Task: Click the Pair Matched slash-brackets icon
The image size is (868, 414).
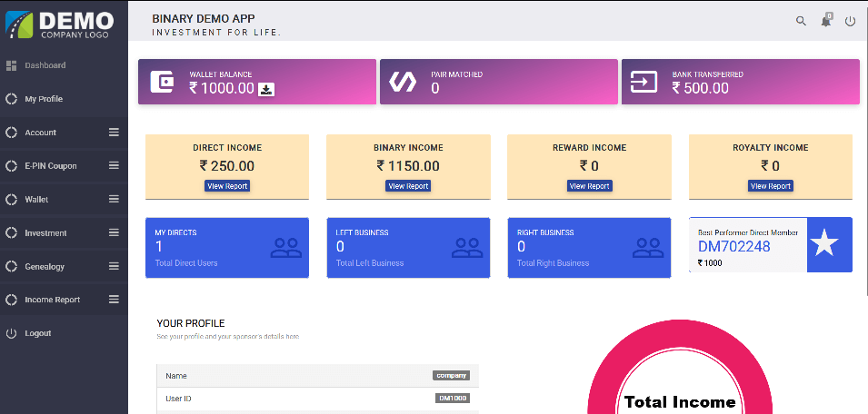Action: (403, 82)
